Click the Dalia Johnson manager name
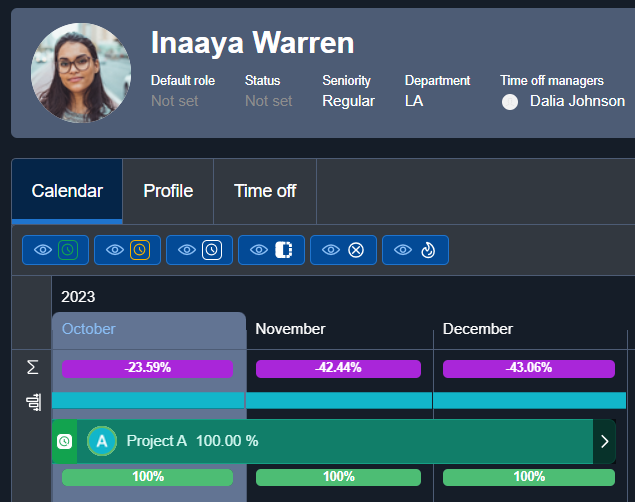635x502 pixels. coord(577,101)
